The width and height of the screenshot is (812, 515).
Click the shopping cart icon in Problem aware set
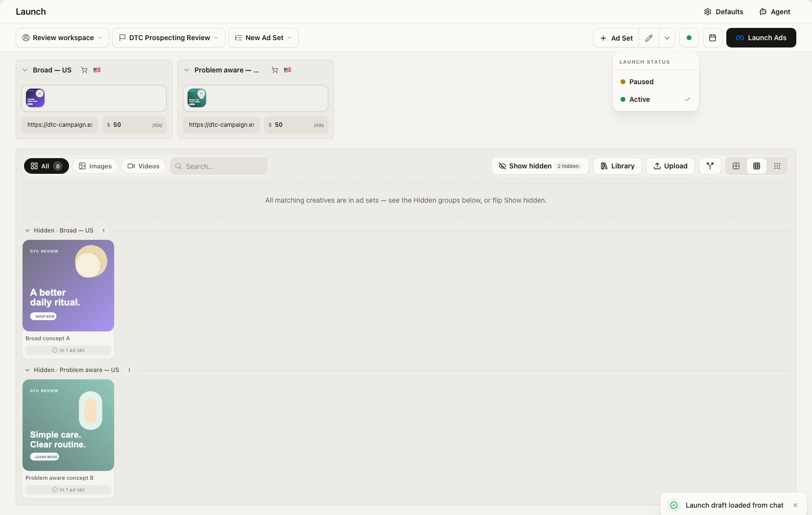tap(275, 70)
